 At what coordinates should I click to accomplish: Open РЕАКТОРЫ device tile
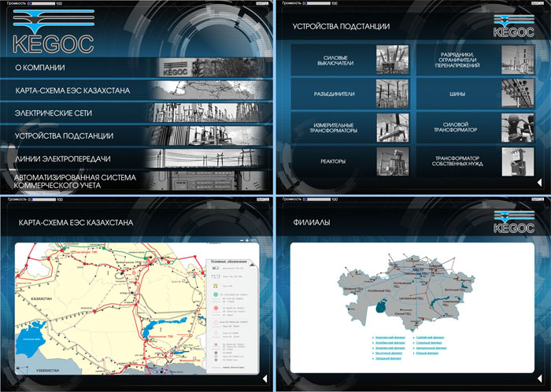point(350,161)
